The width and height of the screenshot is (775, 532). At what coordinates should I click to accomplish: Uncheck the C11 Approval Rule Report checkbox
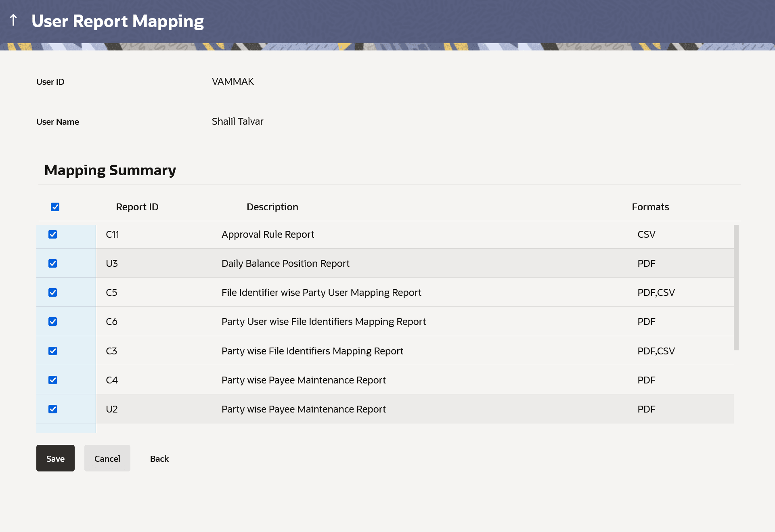coord(53,235)
